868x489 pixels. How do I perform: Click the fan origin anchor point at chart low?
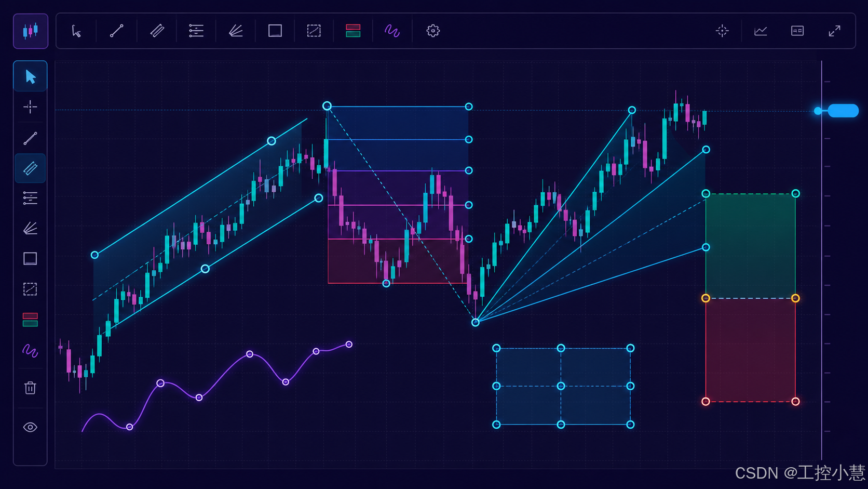point(476,323)
